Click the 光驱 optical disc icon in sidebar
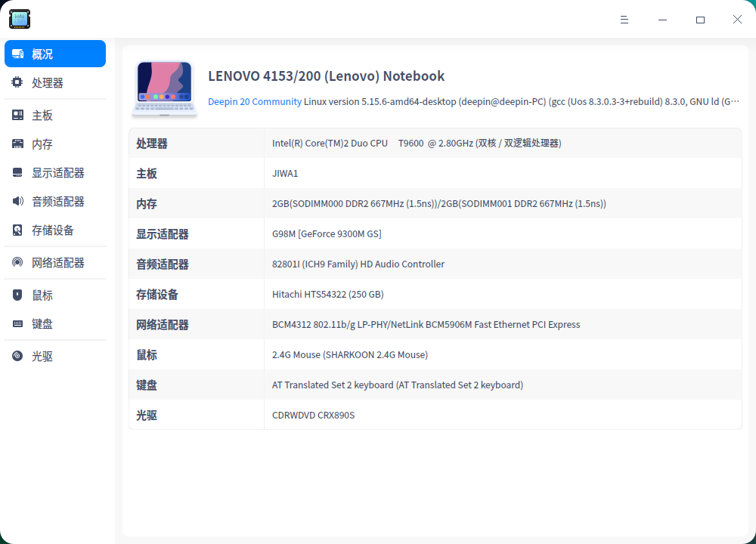This screenshot has width=756, height=544. [17, 356]
